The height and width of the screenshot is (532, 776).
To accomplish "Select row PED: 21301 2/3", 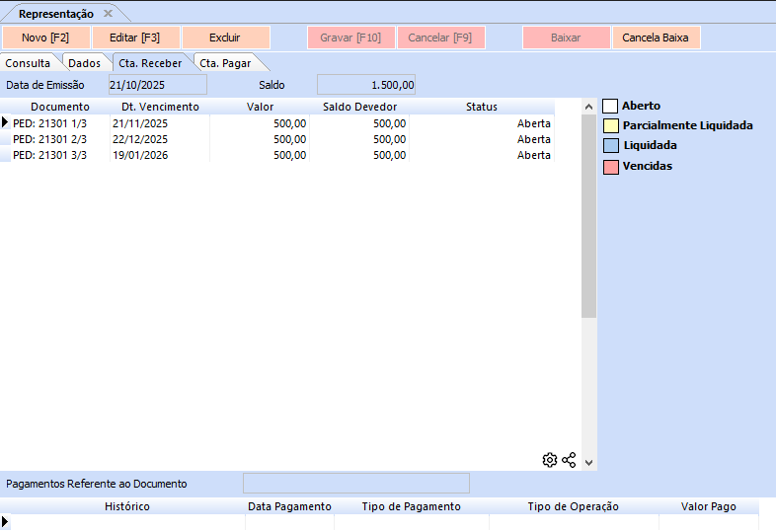I will pos(59,139).
